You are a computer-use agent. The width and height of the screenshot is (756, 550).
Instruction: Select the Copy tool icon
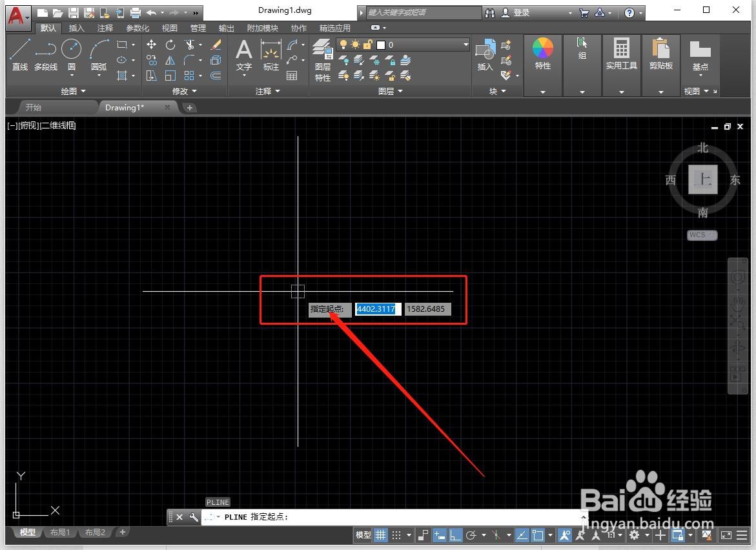[x=151, y=60]
